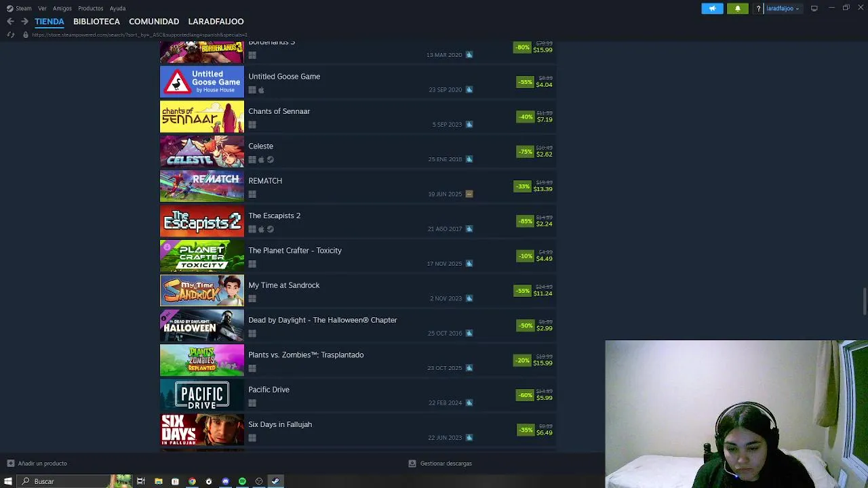This screenshot has height=488, width=868.
Task: Open the LARADFAIJOO profile tab
Action: point(216,22)
